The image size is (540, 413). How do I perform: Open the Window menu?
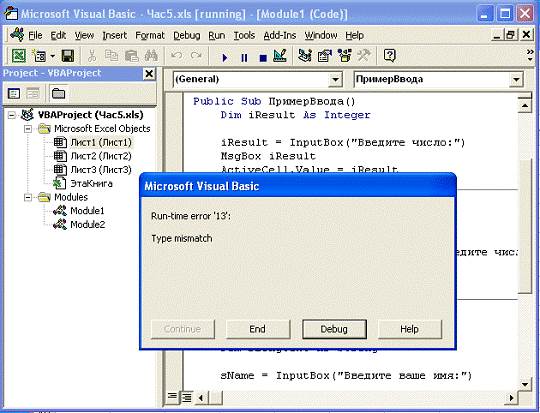click(321, 35)
